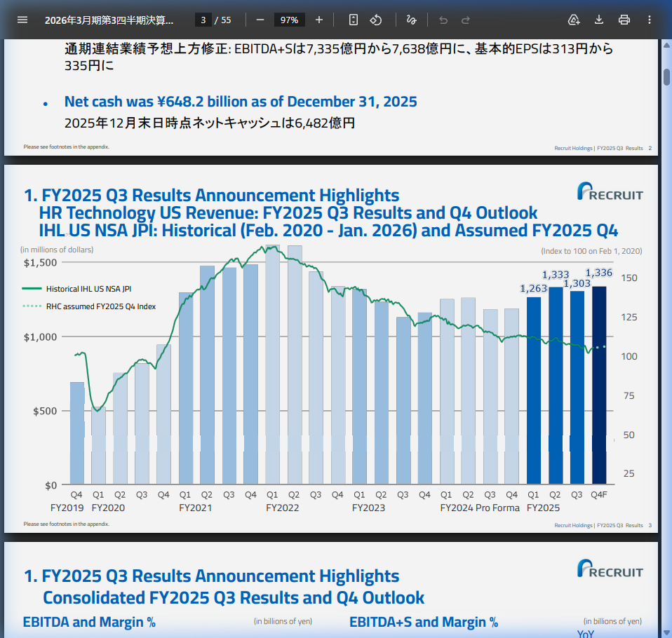Viewport: 672px width, 638px height.
Task: Click the zoom out minus button
Action: (260, 20)
